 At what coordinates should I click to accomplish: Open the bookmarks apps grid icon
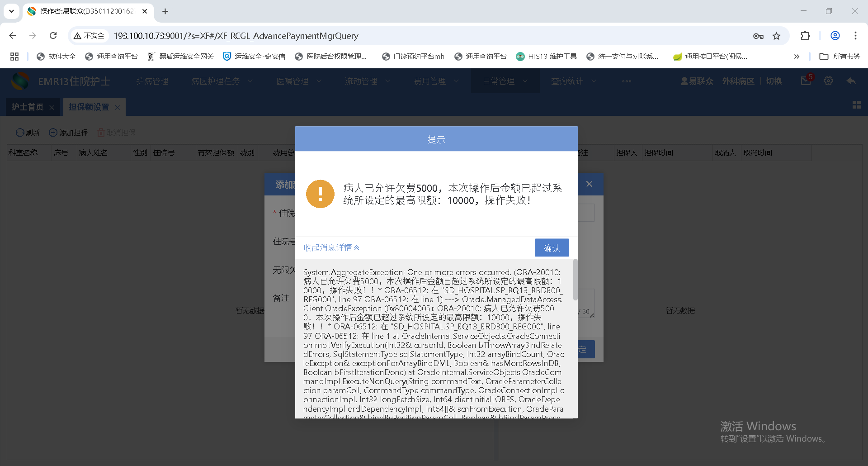click(14, 56)
